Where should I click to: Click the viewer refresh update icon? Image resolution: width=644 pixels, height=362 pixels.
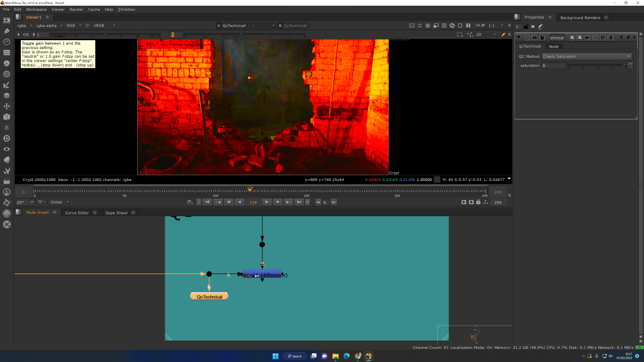click(452, 25)
